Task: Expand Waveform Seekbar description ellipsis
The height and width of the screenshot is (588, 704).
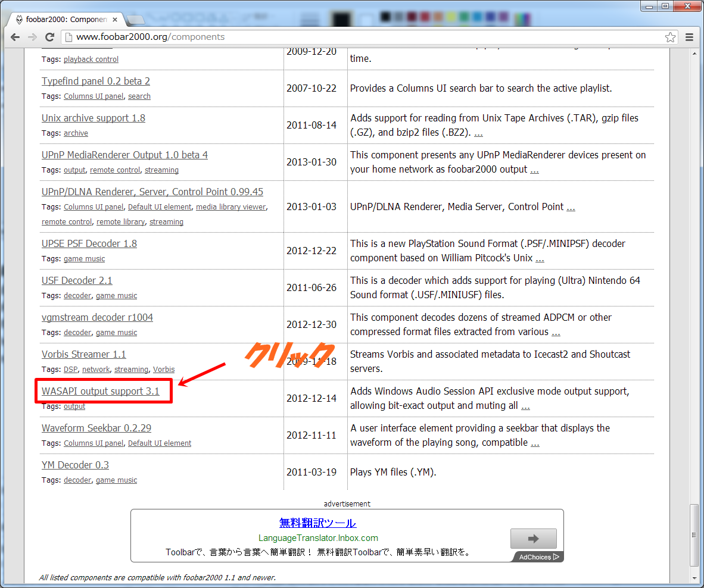Action: coord(535,443)
